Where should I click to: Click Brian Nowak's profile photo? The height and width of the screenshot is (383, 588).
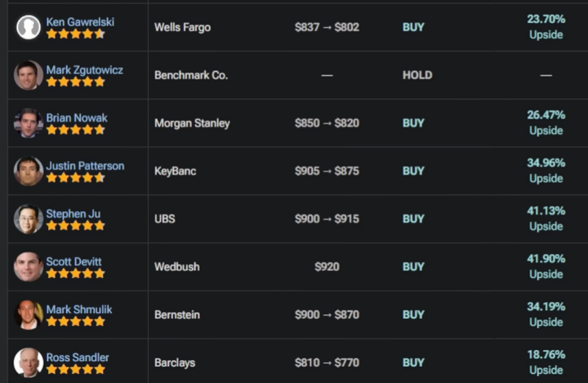(28, 123)
